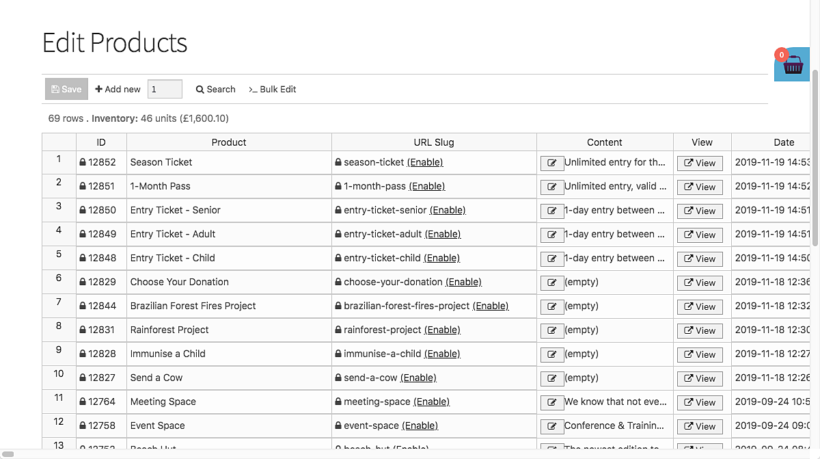820x459 pixels.
Task: Click lock icon beside send-a-cow slug
Action: (338, 378)
